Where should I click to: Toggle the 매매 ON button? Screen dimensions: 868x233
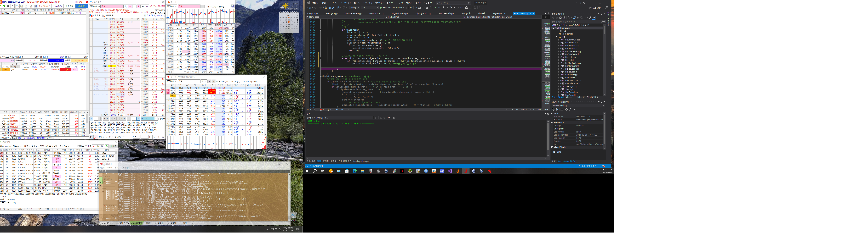tap(82, 6)
